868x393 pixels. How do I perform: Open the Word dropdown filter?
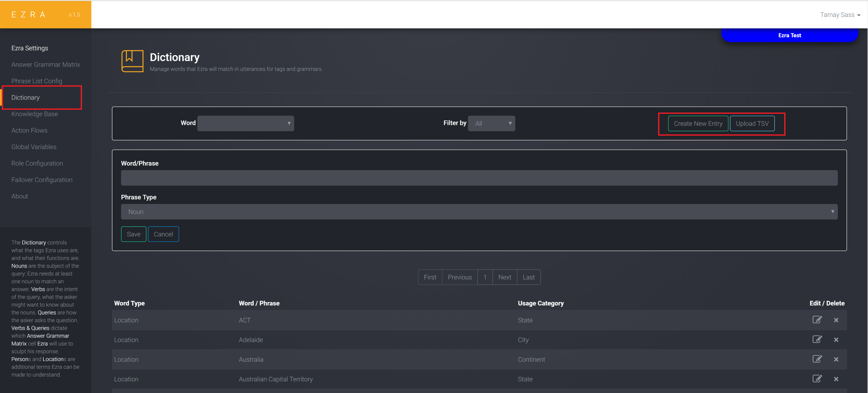246,123
